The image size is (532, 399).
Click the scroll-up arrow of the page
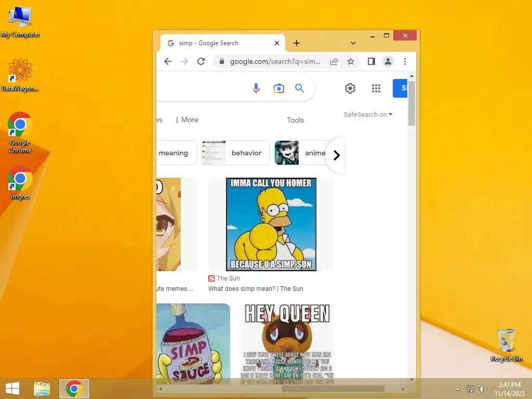point(411,76)
